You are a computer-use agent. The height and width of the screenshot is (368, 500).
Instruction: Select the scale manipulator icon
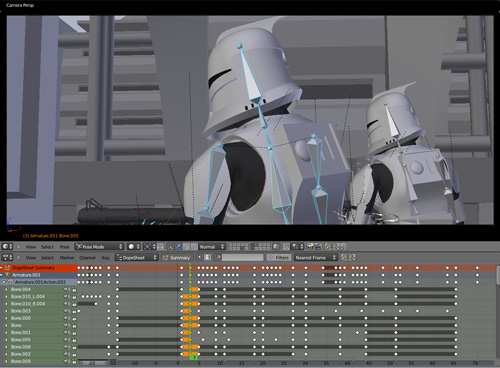click(x=194, y=247)
